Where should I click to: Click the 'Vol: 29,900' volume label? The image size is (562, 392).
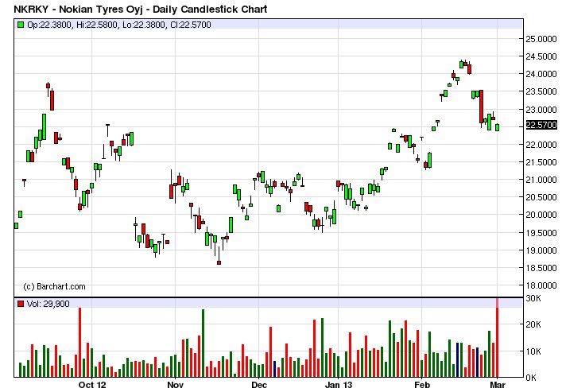[x=48, y=304]
